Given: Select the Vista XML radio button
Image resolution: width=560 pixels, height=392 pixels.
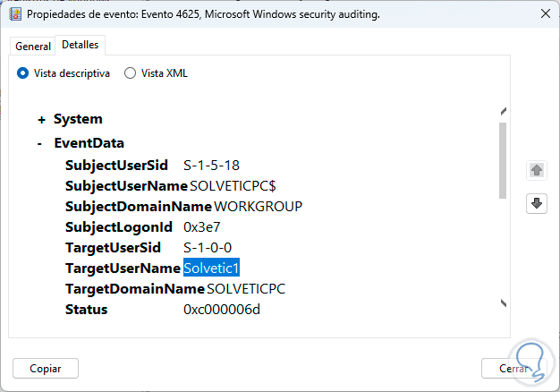Looking at the screenshot, I should coord(131,73).
